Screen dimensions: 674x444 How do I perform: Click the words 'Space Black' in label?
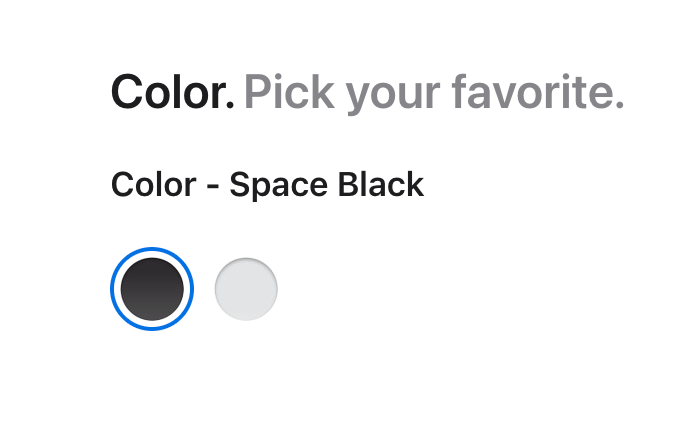326,185
